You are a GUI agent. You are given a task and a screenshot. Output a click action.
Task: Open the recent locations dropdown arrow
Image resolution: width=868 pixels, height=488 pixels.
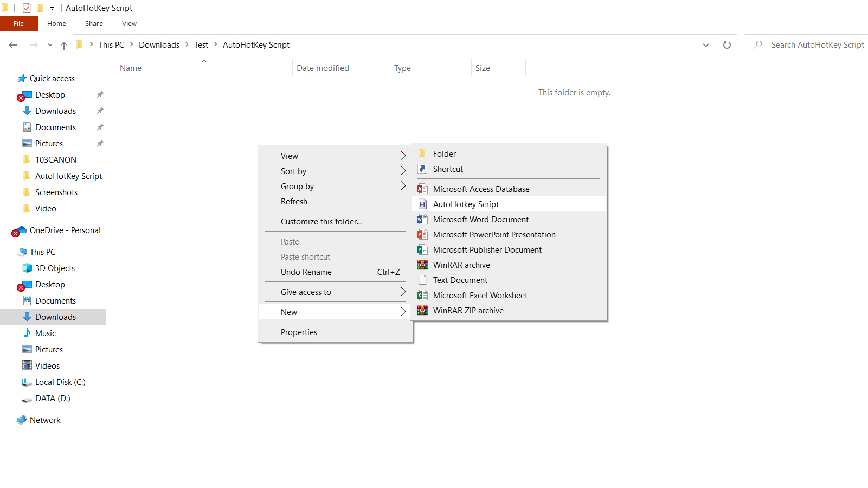[x=50, y=45]
